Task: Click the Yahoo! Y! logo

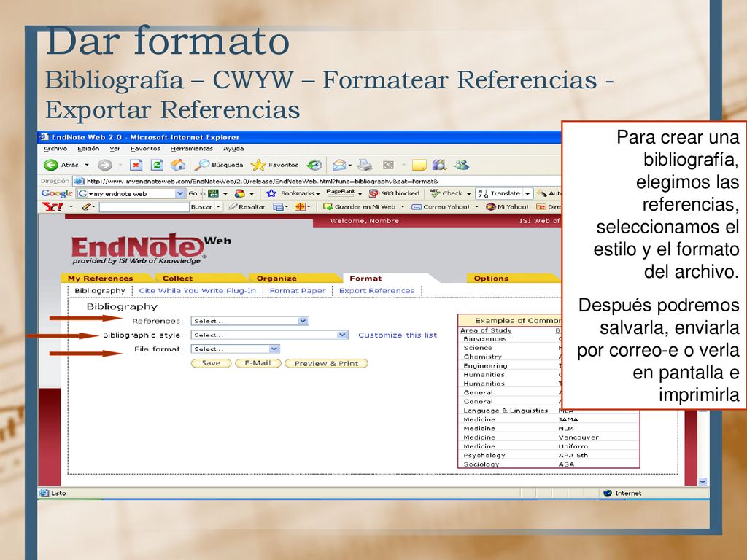Action: coord(53,206)
